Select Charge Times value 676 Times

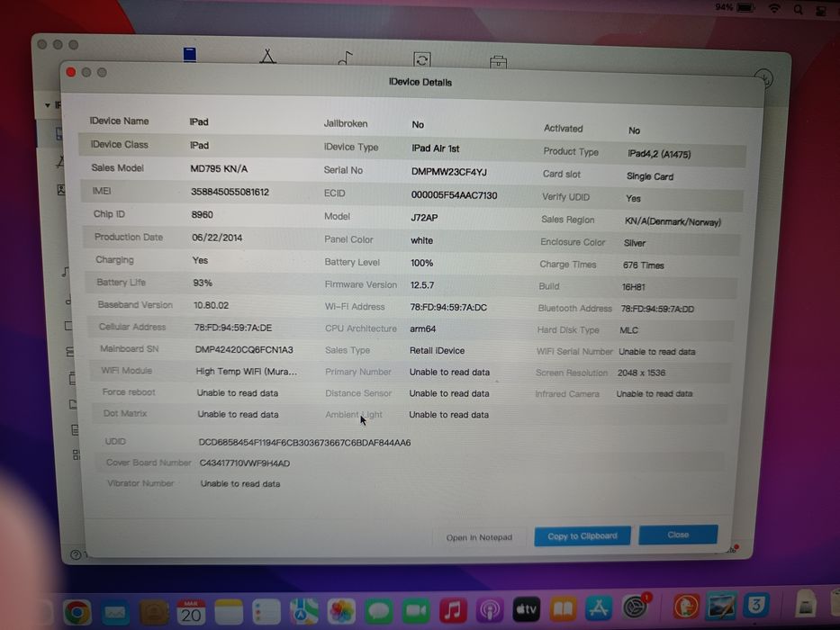643,265
